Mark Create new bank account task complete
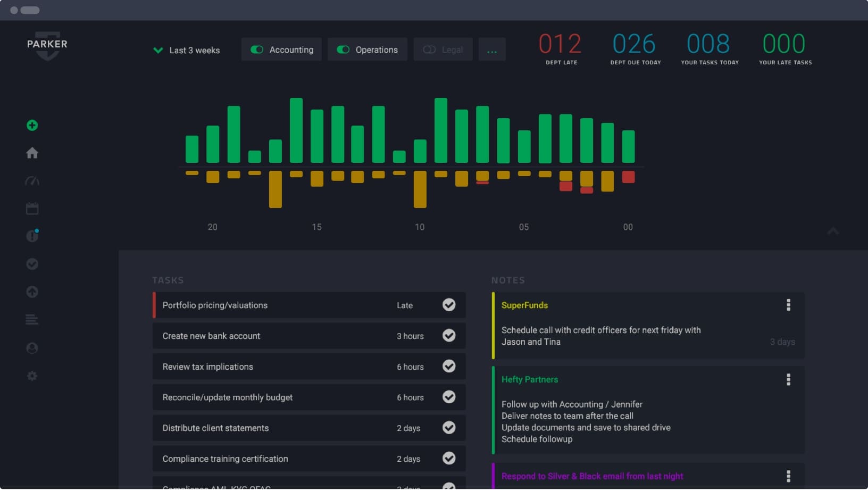868x490 pixels. [x=449, y=336]
